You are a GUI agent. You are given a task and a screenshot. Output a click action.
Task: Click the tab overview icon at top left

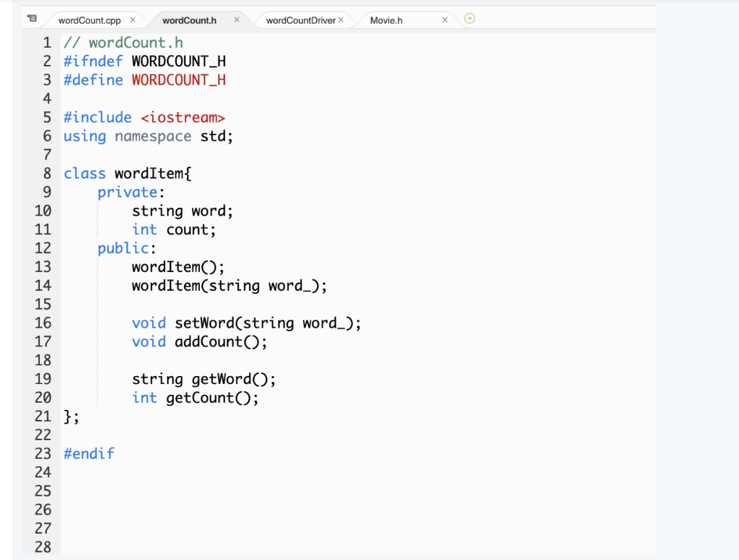(x=30, y=19)
